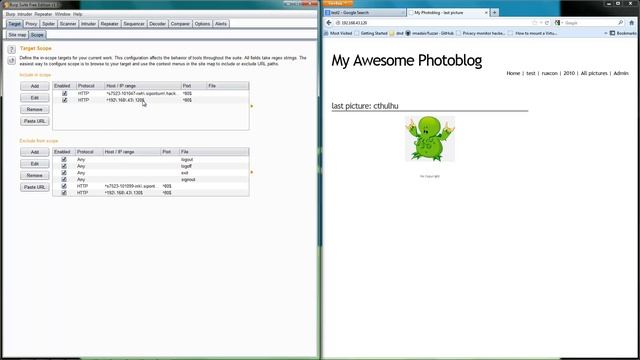Toggle Enabled checkbox for signout exclude rule
Viewport: 640px width, 360px height.
(64, 179)
